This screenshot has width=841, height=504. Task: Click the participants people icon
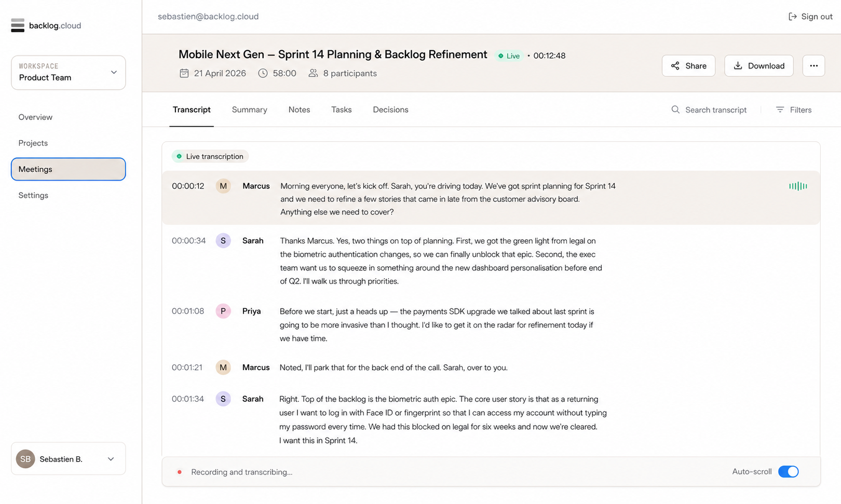point(313,73)
